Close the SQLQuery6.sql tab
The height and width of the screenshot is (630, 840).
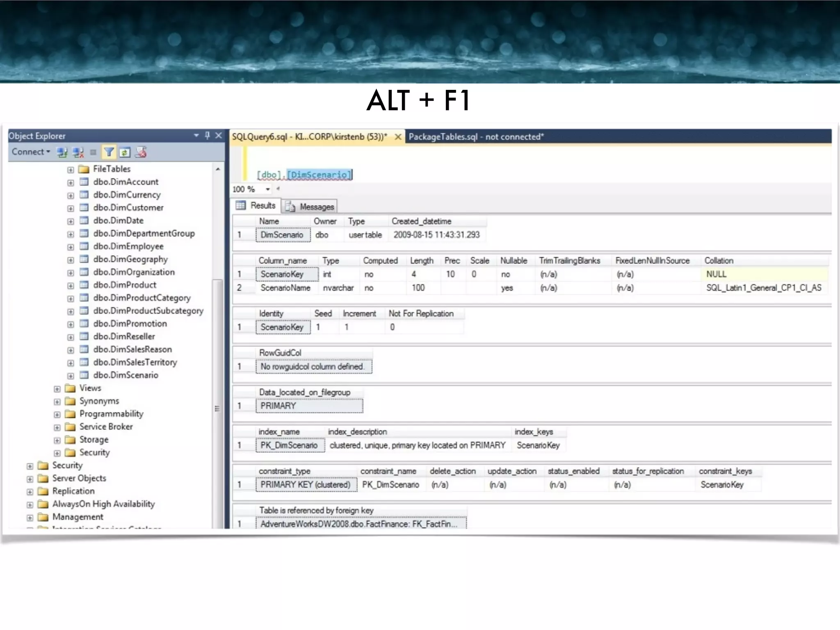[x=397, y=137]
